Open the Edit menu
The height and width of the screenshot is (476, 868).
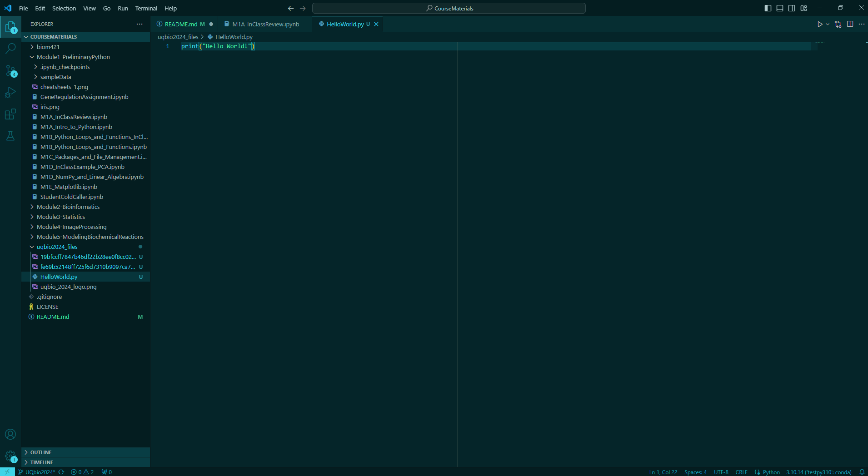point(40,8)
